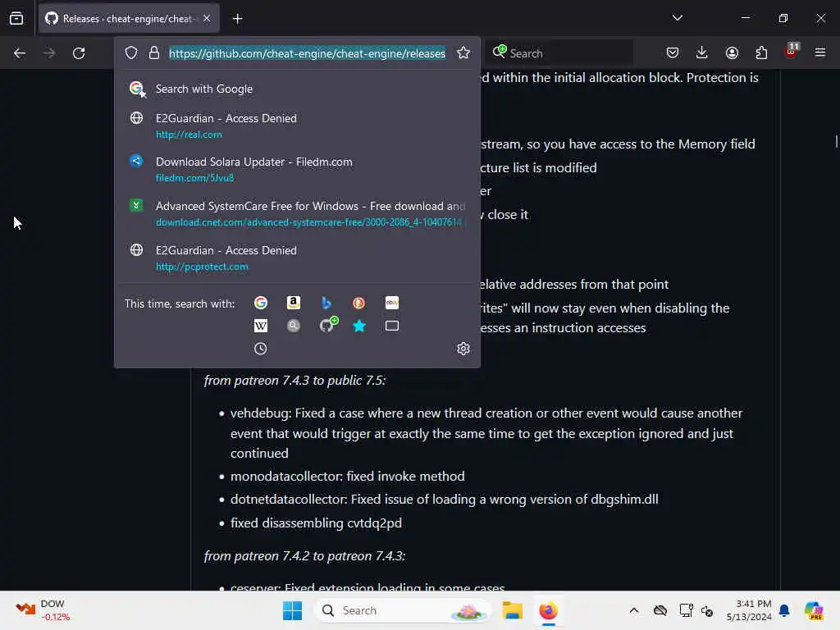Search history with the clock icon
This screenshot has height=630, width=840.
260,349
